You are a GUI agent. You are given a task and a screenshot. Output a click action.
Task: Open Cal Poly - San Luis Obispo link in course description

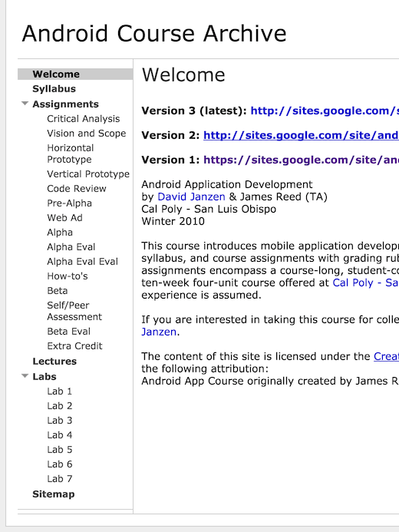point(365,283)
